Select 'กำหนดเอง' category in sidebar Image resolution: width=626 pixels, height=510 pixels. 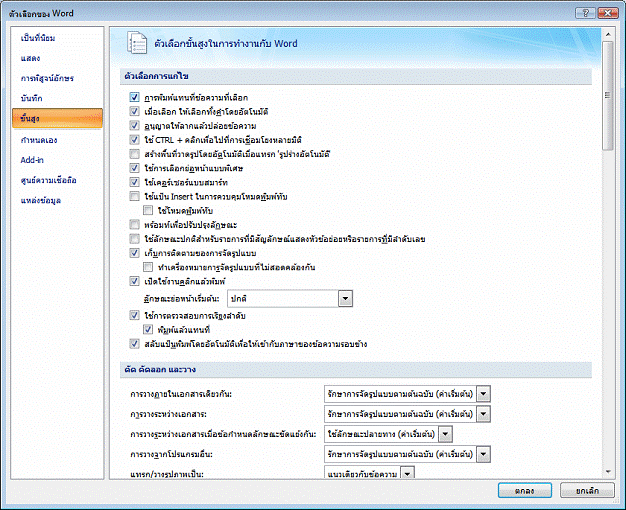click(x=57, y=140)
